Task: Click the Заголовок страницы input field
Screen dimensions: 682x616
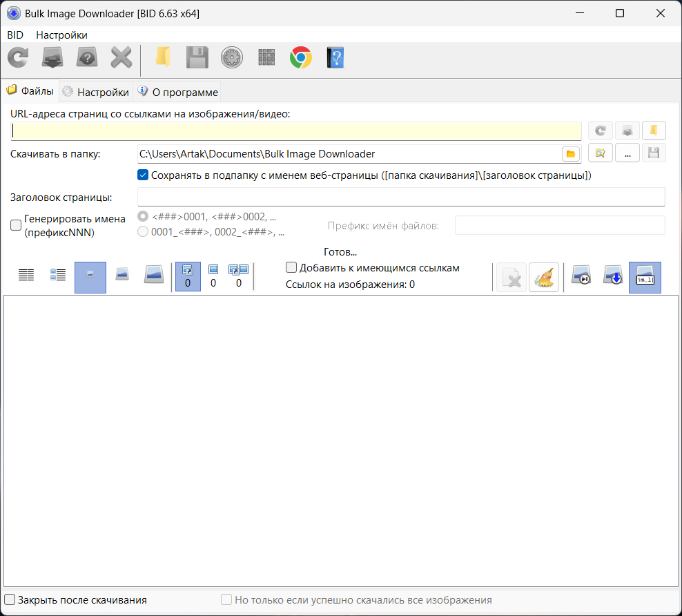Action: click(x=401, y=197)
